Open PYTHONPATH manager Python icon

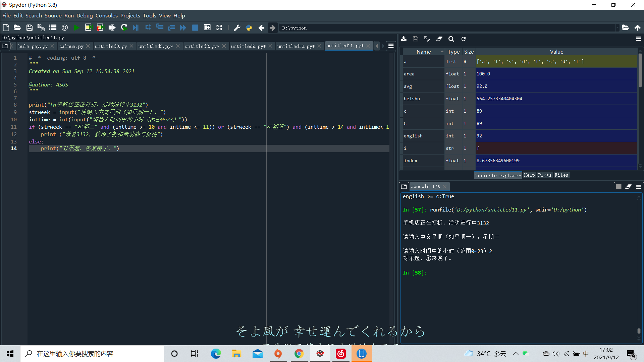click(x=249, y=28)
